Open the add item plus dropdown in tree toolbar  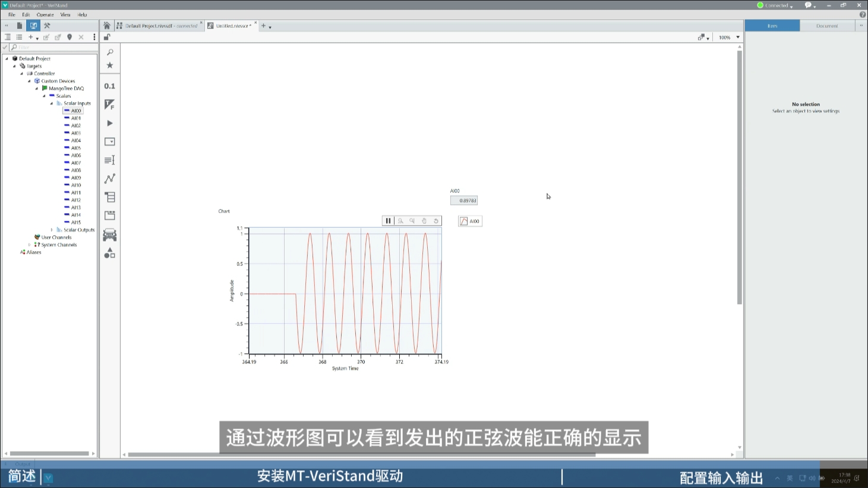(x=33, y=37)
